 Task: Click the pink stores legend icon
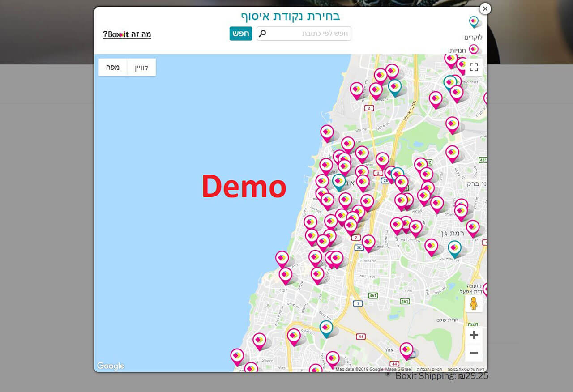point(474,49)
